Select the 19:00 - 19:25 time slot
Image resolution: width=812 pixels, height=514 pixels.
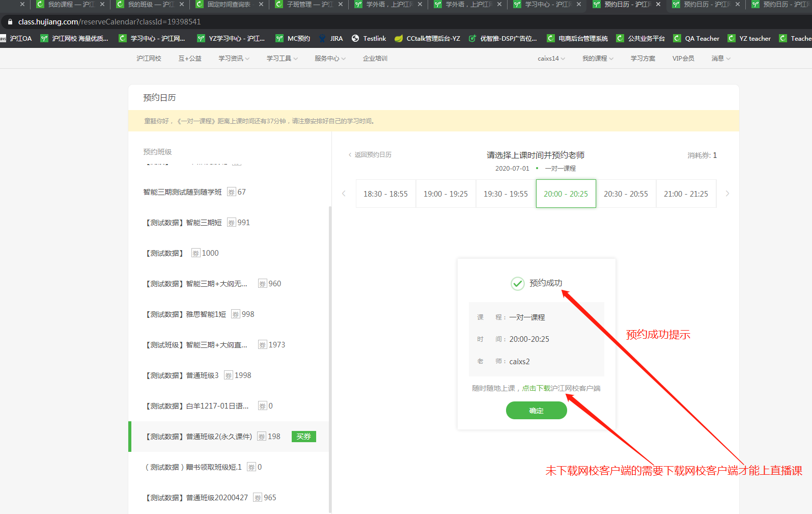[445, 194]
